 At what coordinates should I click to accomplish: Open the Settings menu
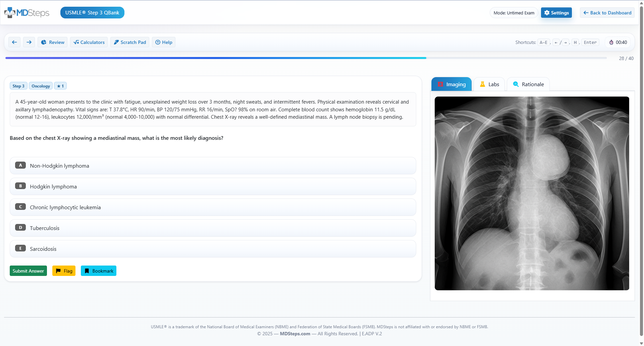point(556,12)
